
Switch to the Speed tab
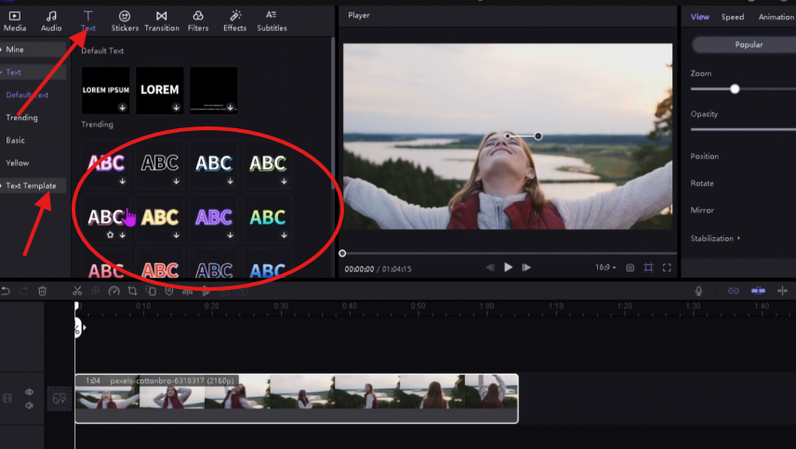pos(733,17)
